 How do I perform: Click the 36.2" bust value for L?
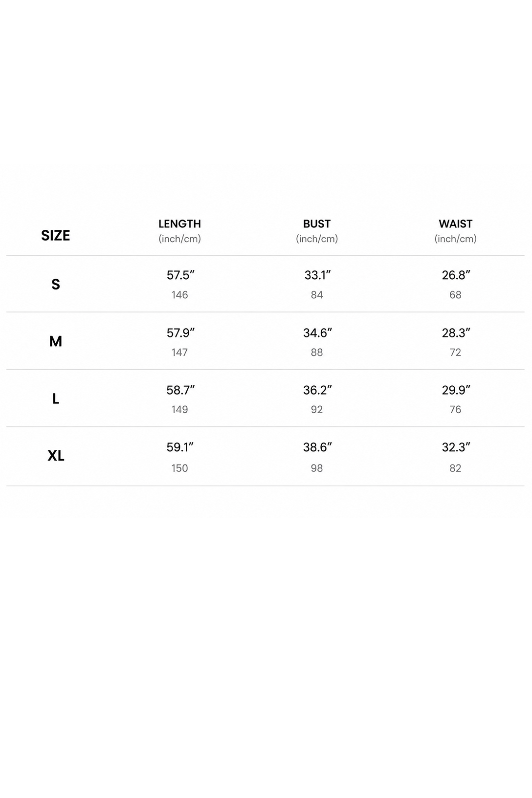318,390
